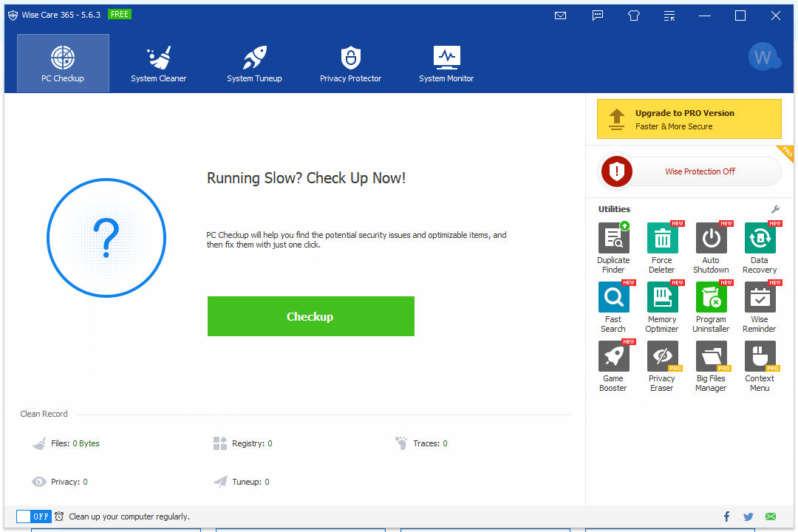Click the user account avatar

click(x=763, y=58)
